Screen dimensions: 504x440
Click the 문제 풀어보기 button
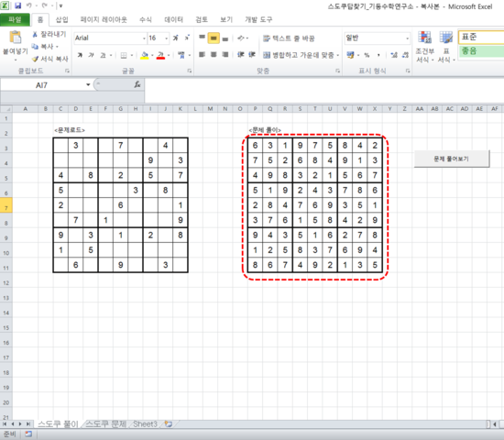pos(451,159)
